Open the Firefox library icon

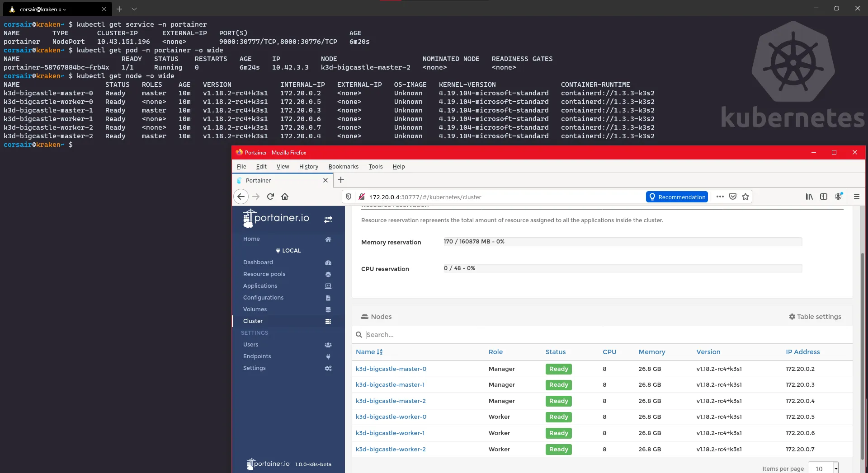pyautogui.click(x=809, y=197)
